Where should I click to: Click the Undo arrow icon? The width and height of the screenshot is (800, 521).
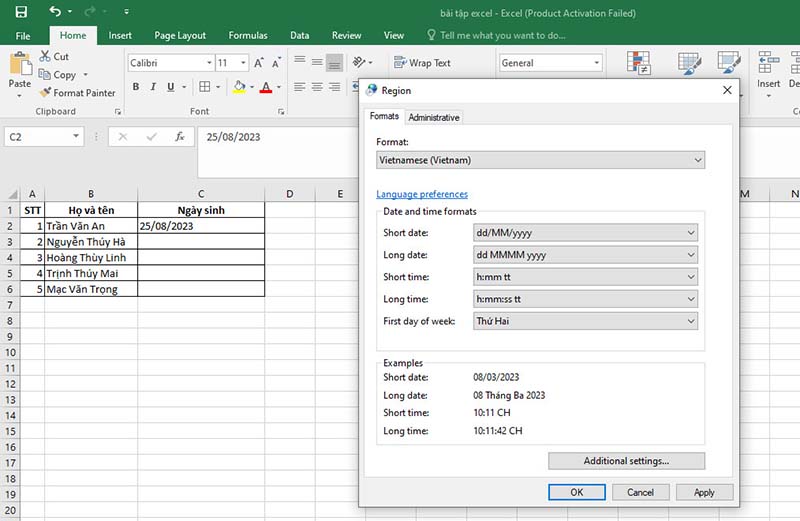coord(55,11)
